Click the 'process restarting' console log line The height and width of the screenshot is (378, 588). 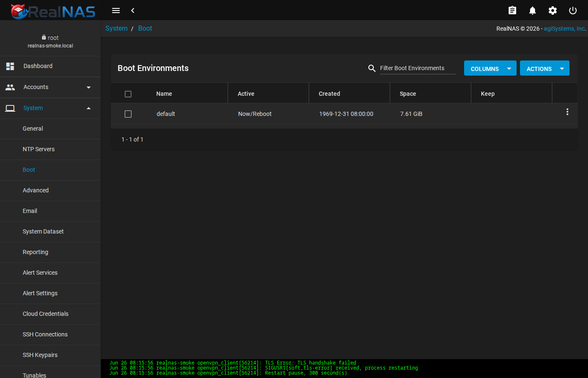pos(264,368)
